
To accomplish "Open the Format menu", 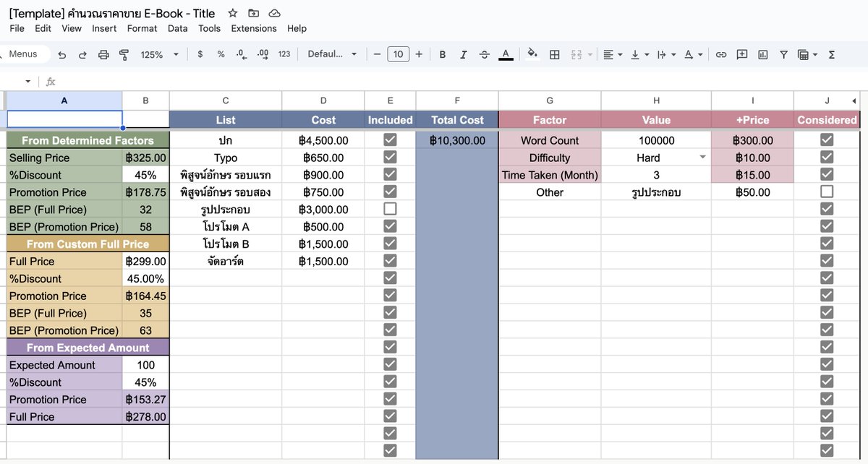I will [x=142, y=28].
